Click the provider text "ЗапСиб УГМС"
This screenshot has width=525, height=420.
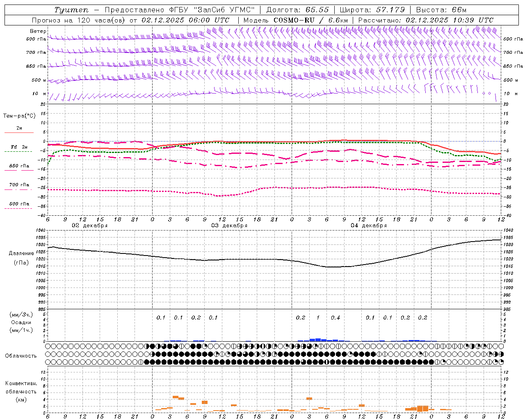click(224, 10)
